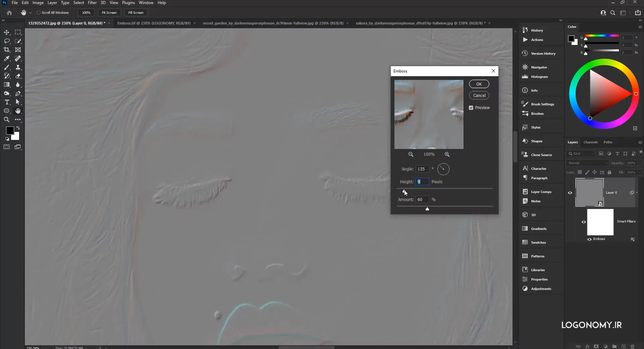Screen dimensions: 644x349
Task: Switch to the Emboss.tif document tab
Action: (x=154, y=23)
